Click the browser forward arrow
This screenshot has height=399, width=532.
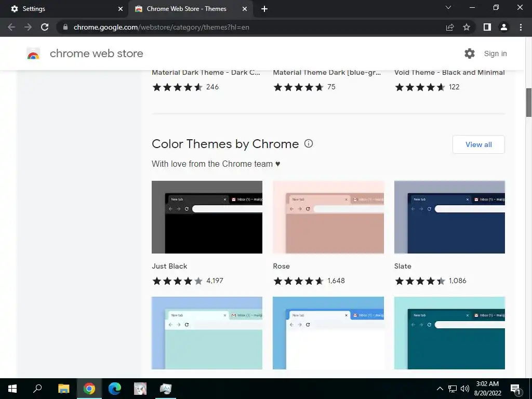tap(28, 27)
